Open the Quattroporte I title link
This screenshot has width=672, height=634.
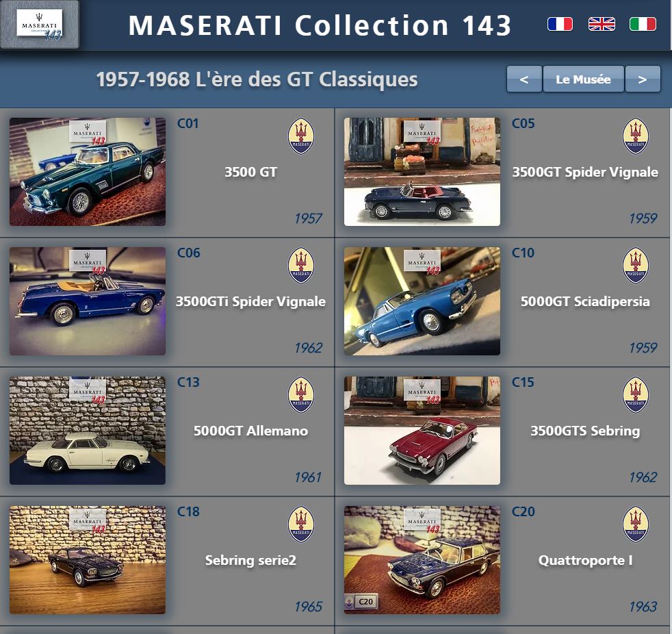click(585, 560)
